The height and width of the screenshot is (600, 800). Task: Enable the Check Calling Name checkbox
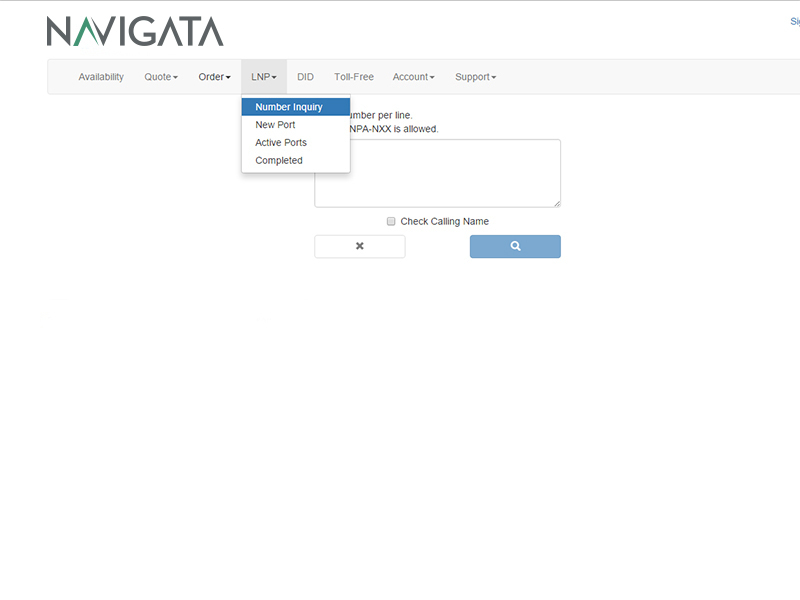[391, 222]
